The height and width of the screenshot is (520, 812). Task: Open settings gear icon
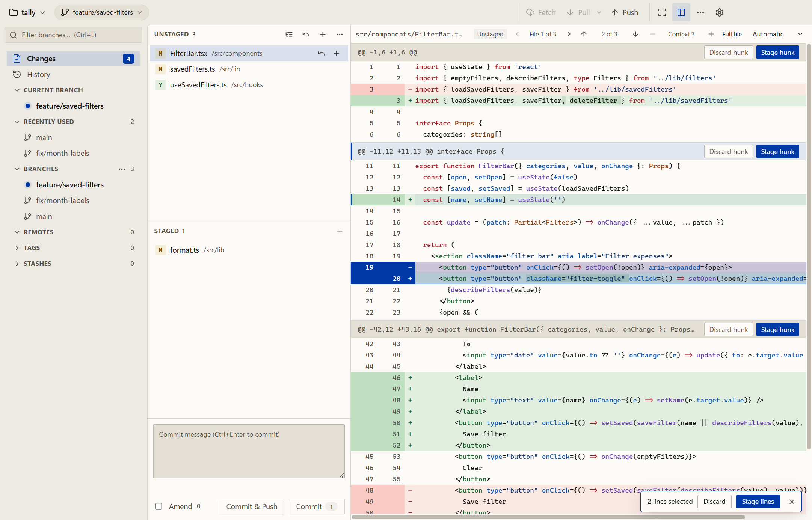point(720,12)
